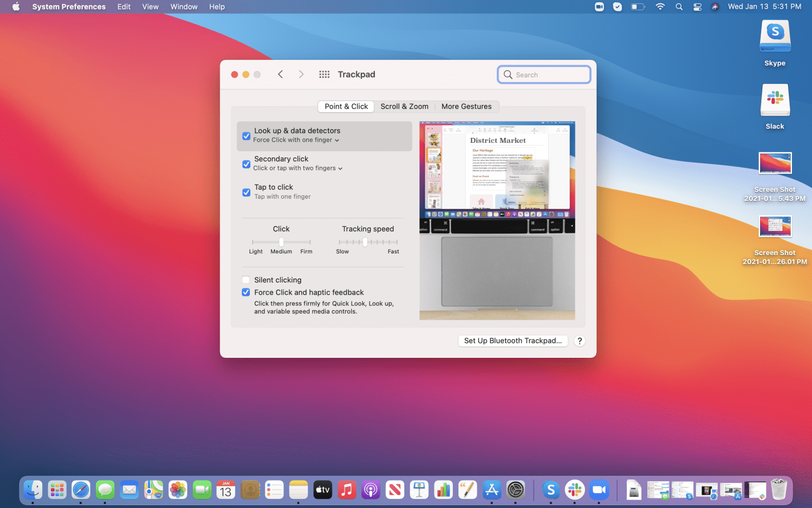The image size is (812, 508).
Task: Open Control Center in menu bar
Action: (x=697, y=7)
